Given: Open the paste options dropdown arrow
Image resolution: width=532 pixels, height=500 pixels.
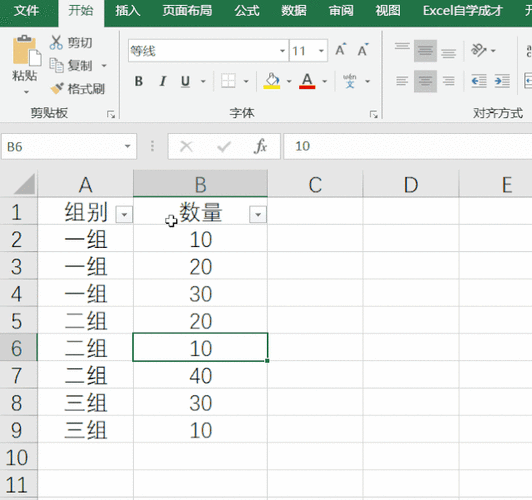Looking at the screenshot, I should coord(26,92).
